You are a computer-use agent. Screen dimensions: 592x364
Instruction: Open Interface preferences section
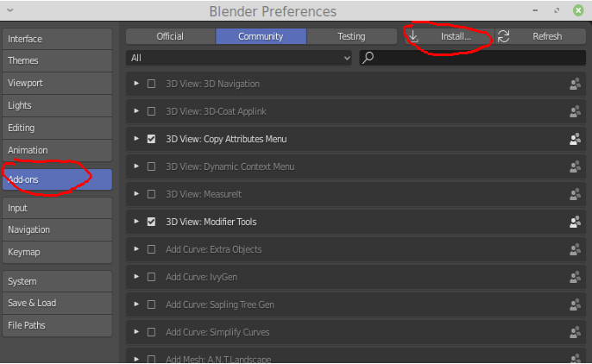point(57,39)
